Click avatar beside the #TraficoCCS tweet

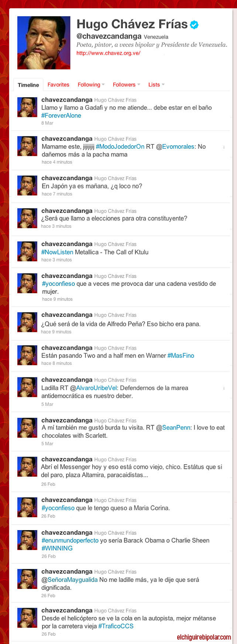28,618
